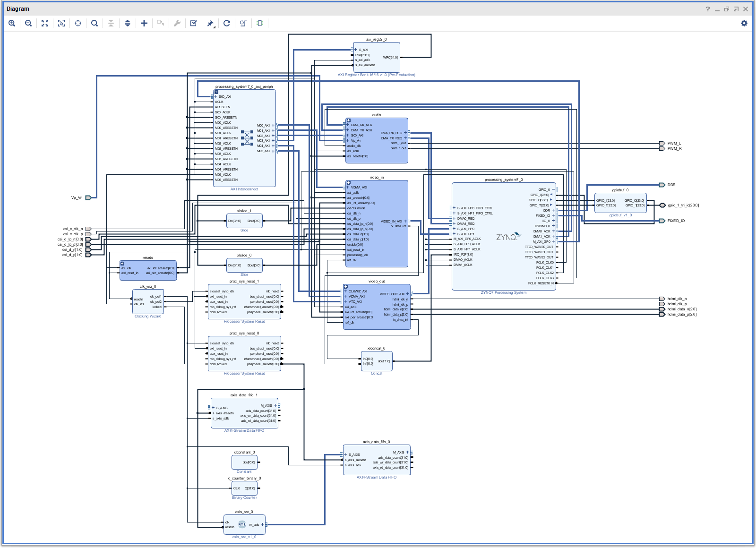
Task: Click the Zoom Out toolbar icon
Action: [x=28, y=23]
